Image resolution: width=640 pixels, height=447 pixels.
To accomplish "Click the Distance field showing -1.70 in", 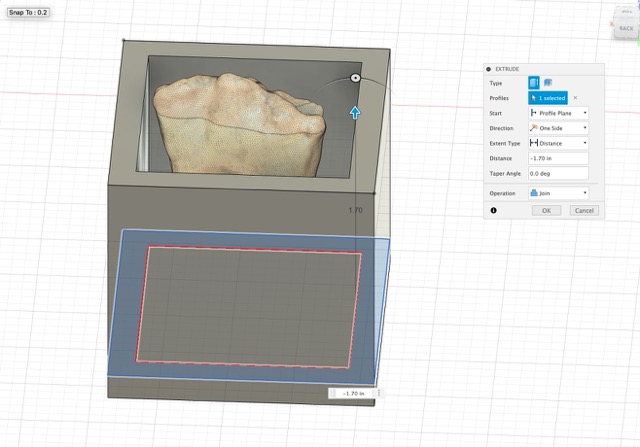I will [x=558, y=158].
